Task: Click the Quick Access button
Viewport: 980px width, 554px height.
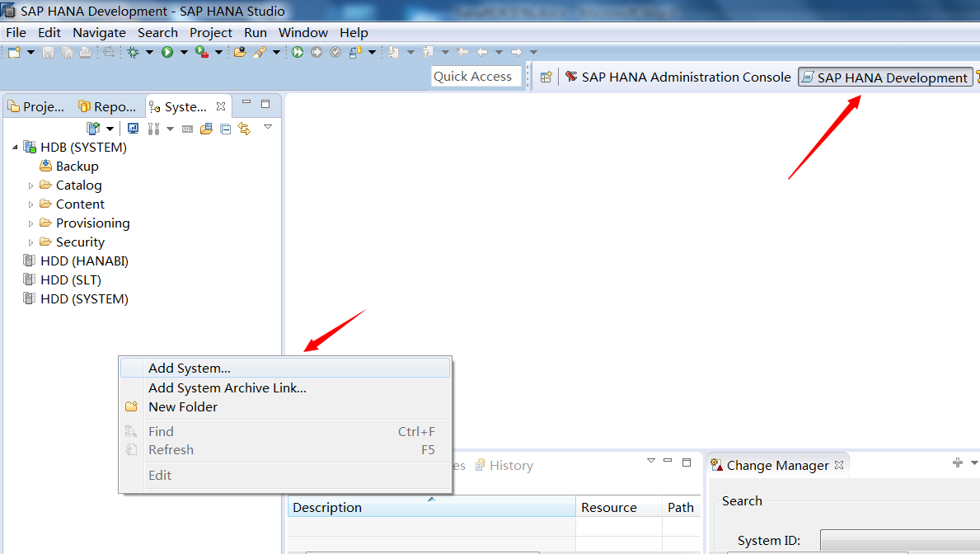Action: [476, 76]
